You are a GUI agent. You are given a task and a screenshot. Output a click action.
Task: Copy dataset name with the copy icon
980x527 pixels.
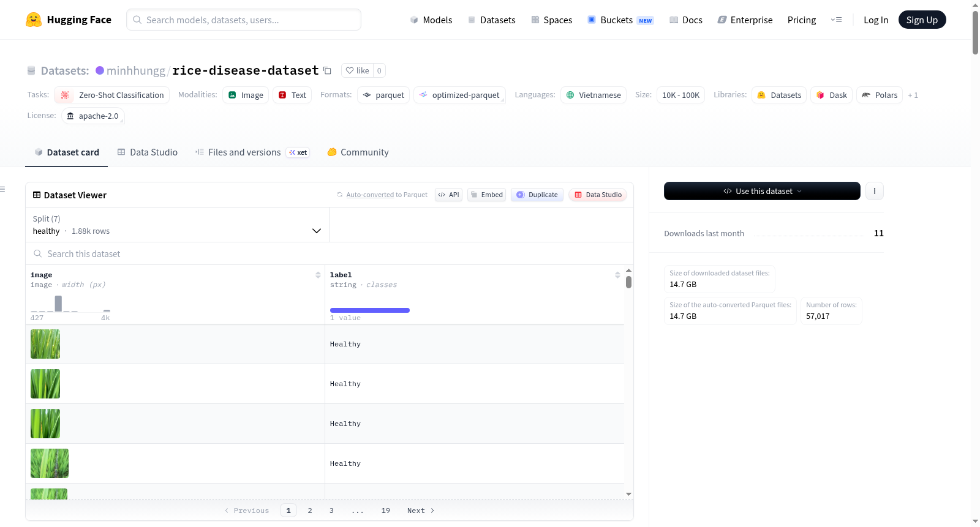(327, 70)
